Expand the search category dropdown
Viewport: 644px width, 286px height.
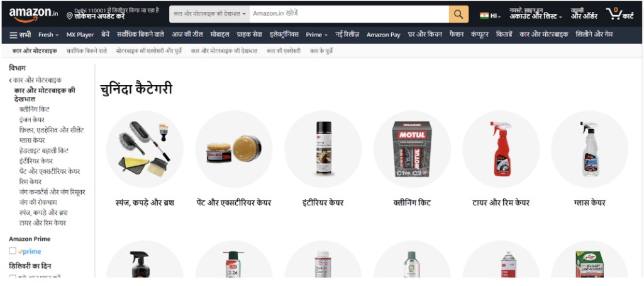click(209, 14)
